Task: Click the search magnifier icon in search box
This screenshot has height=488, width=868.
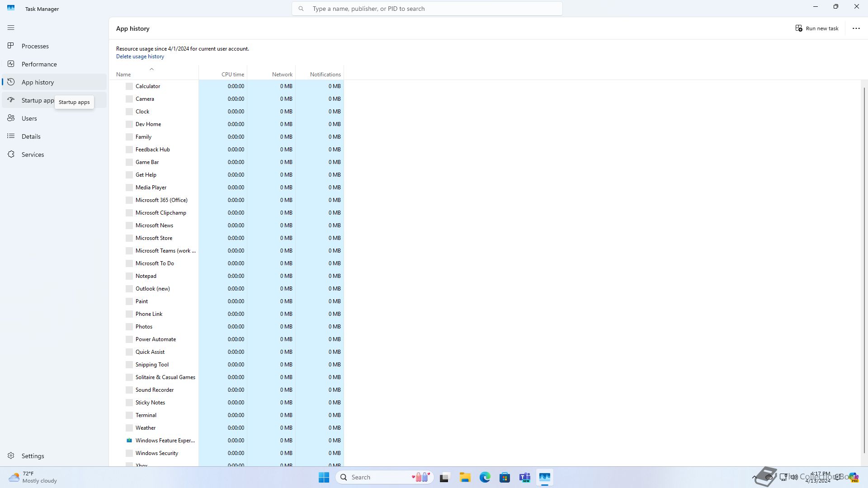Action: pyautogui.click(x=301, y=9)
